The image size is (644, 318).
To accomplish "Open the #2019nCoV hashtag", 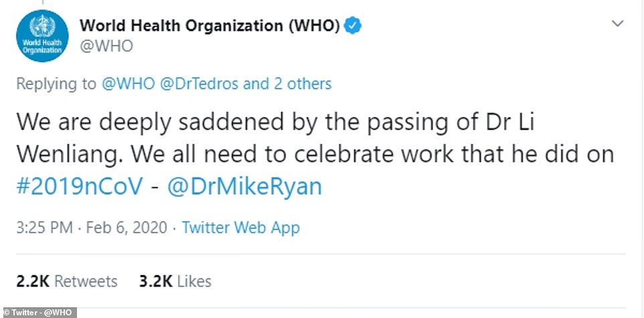I will pos(78,186).
